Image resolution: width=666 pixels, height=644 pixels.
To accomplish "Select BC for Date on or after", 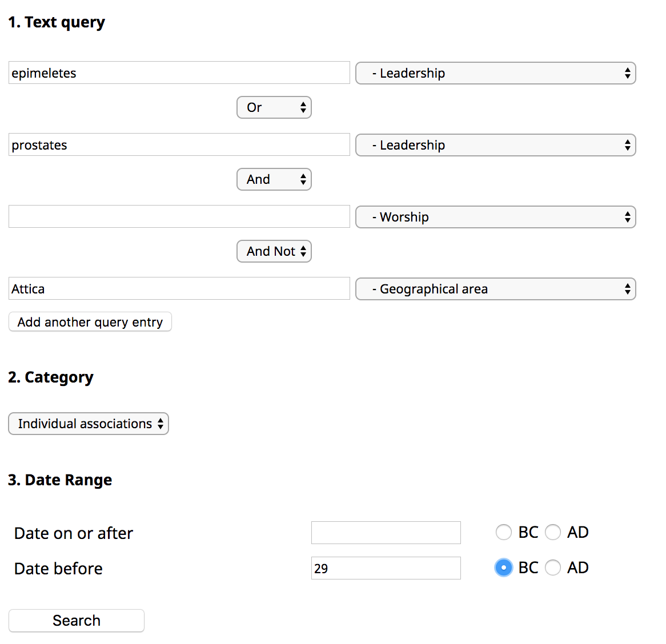I will pos(503,532).
